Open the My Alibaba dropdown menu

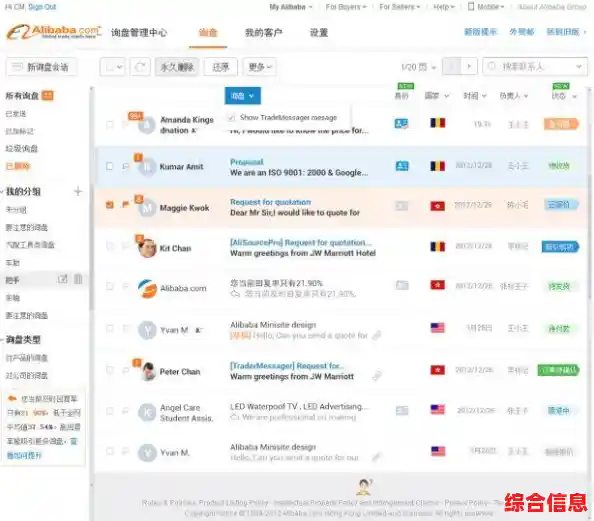(x=291, y=7)
